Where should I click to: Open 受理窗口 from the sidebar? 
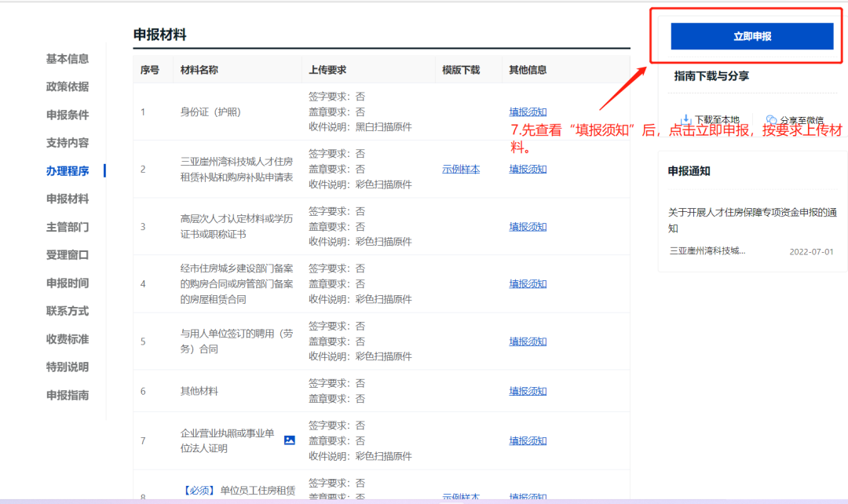tap(68, 255)
